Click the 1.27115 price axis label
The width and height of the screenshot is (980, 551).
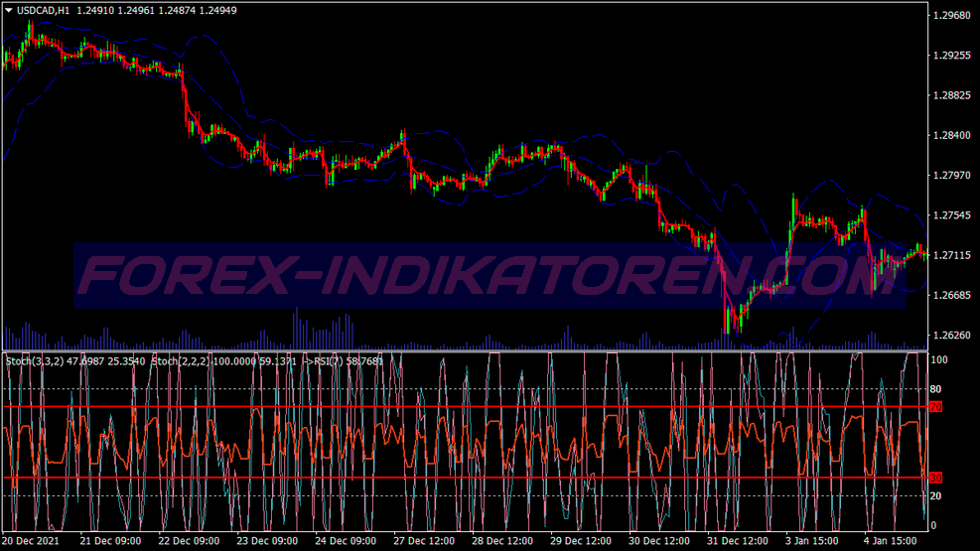(952, 255)
